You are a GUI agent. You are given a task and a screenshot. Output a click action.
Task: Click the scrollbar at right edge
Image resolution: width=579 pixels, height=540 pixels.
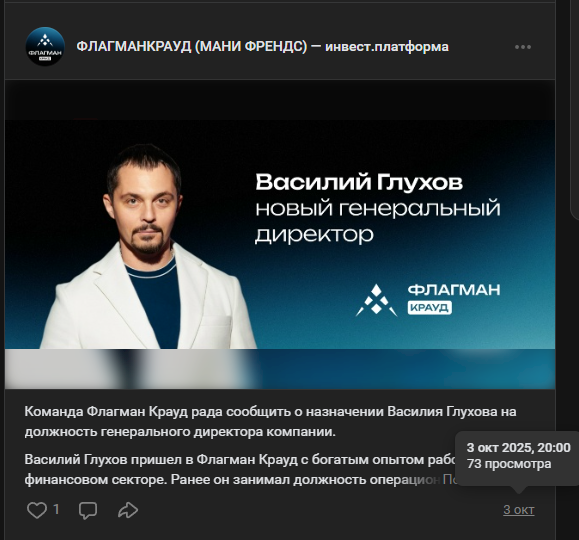(573, 111)
